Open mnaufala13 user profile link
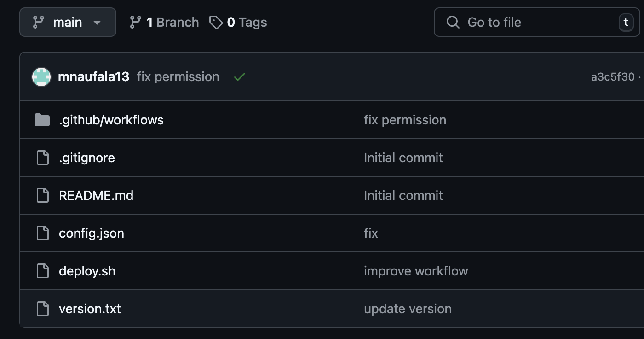Viewport: 644px width, 339px height. tap(93, 77)
